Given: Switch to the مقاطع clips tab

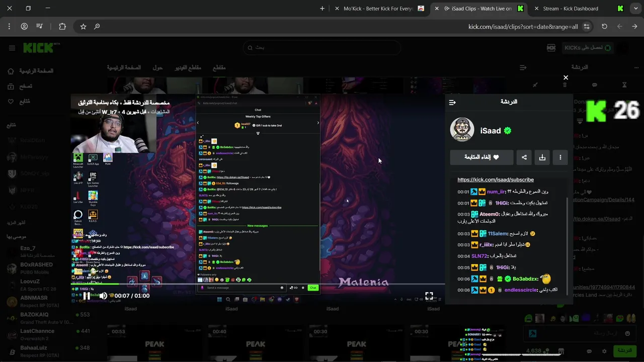Looking at the screenshot, I should pos(219,67).
